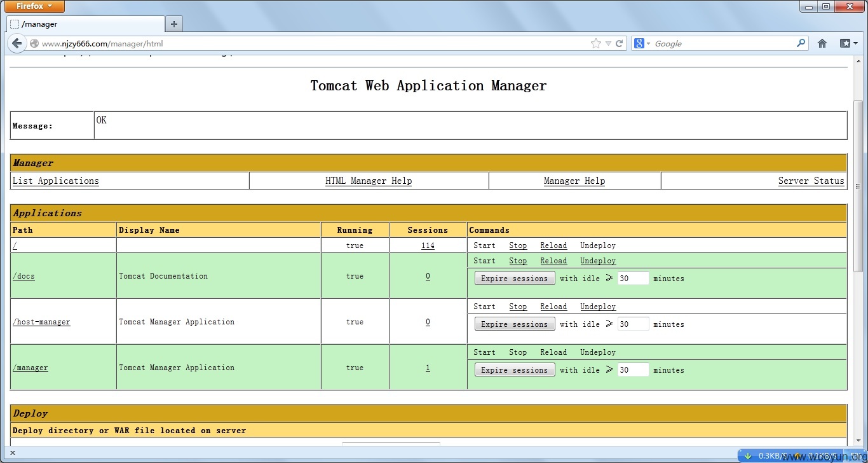Click the address bar URL field
Screen dimensions: 868x463
[311, 43]
